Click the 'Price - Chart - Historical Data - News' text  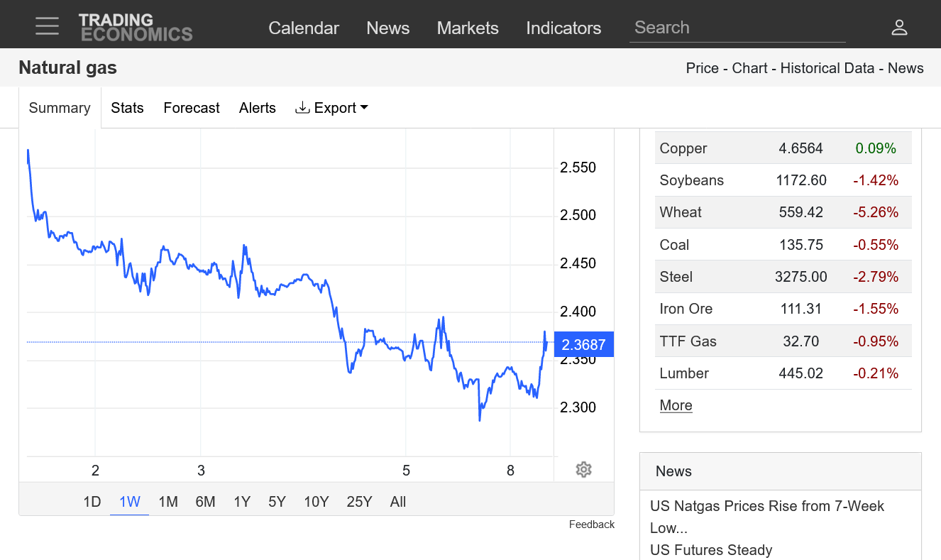point(805,68)
